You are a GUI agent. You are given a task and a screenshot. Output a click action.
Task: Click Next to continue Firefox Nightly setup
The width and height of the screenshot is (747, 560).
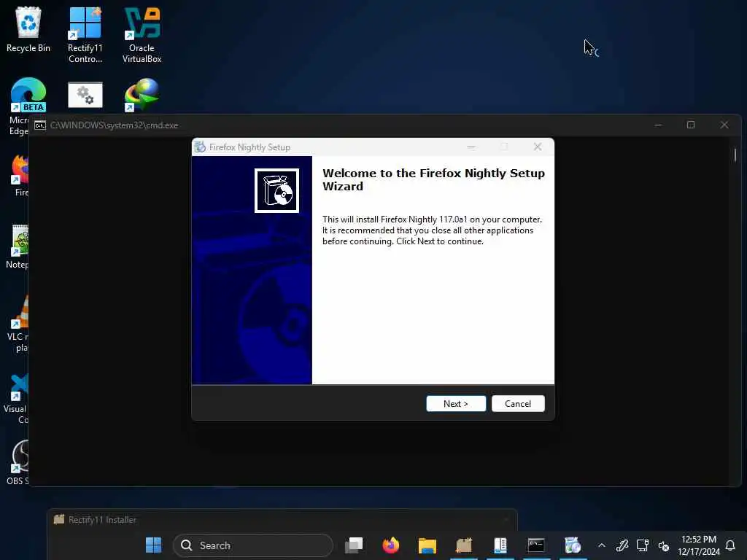456,403
